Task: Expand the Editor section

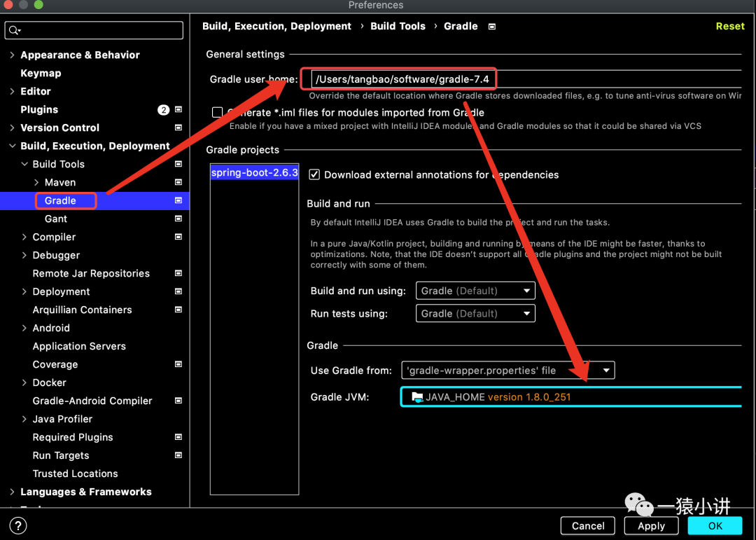Action: [12, 91]
